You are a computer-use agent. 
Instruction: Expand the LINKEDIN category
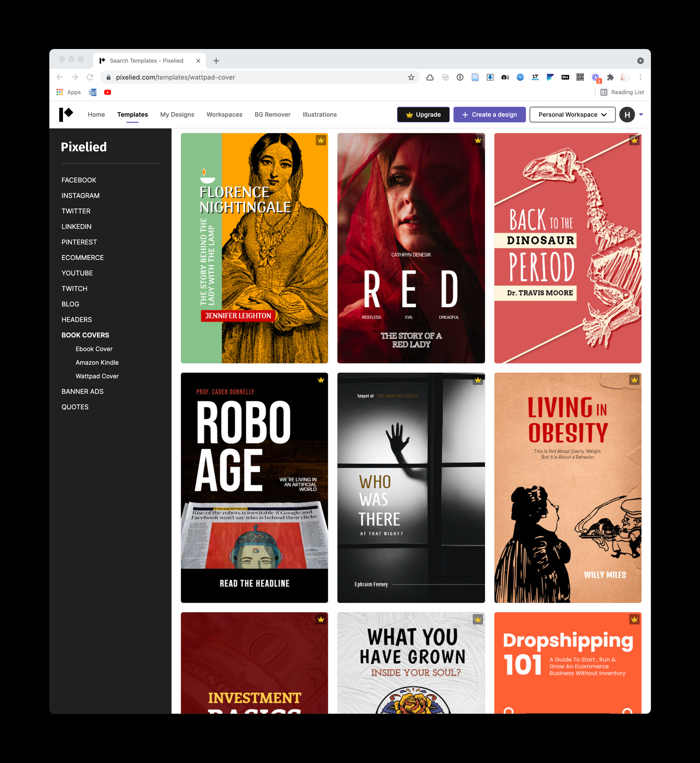(x=77, y=226)
